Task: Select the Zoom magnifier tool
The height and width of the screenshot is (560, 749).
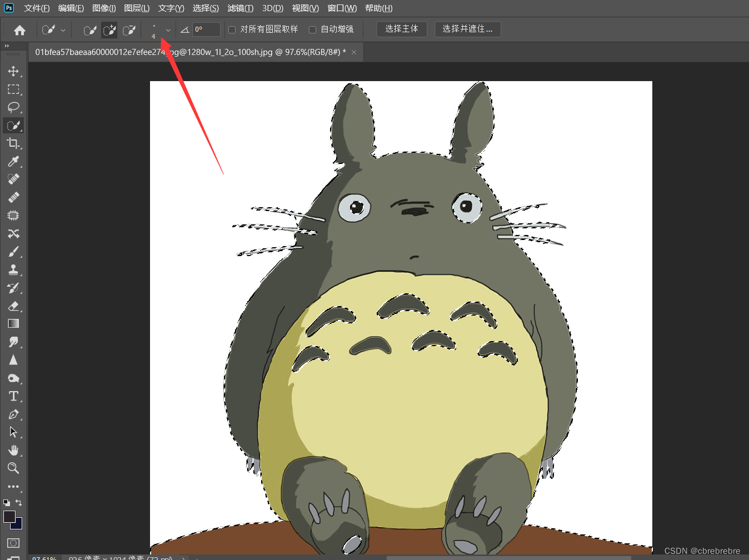Action: 13,468
